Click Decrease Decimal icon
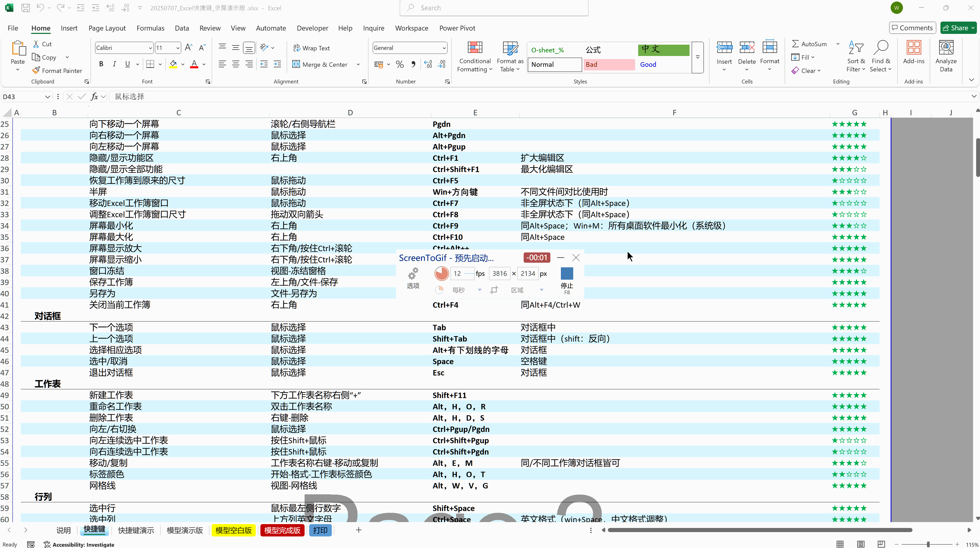The height and width of the screenshot is (548, 980). pos(441,64)
